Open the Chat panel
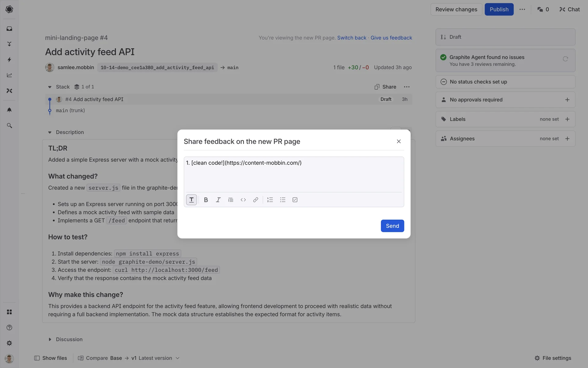The width and height of the screenshot is (588, 368). pyautogui.click(x=569, y=10)
